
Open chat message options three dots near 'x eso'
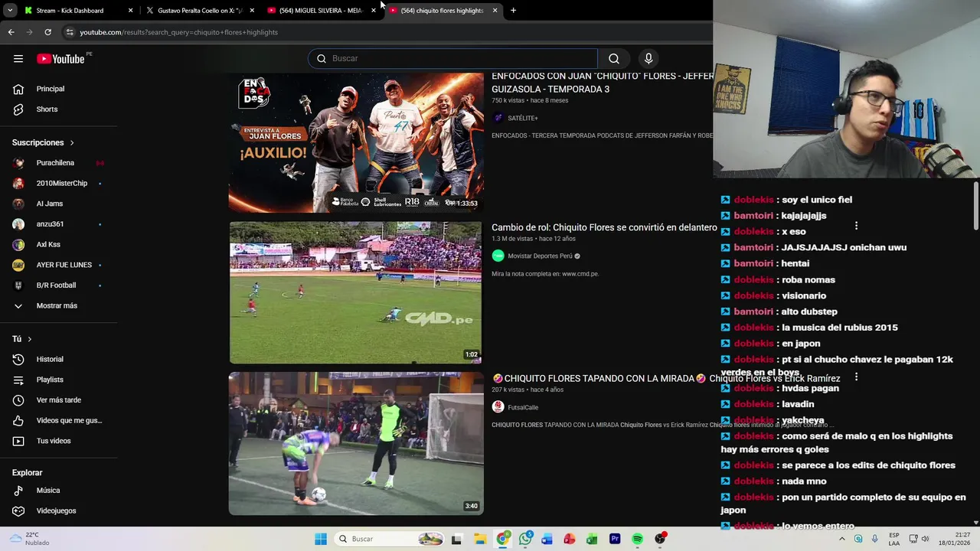click(856, 226)
